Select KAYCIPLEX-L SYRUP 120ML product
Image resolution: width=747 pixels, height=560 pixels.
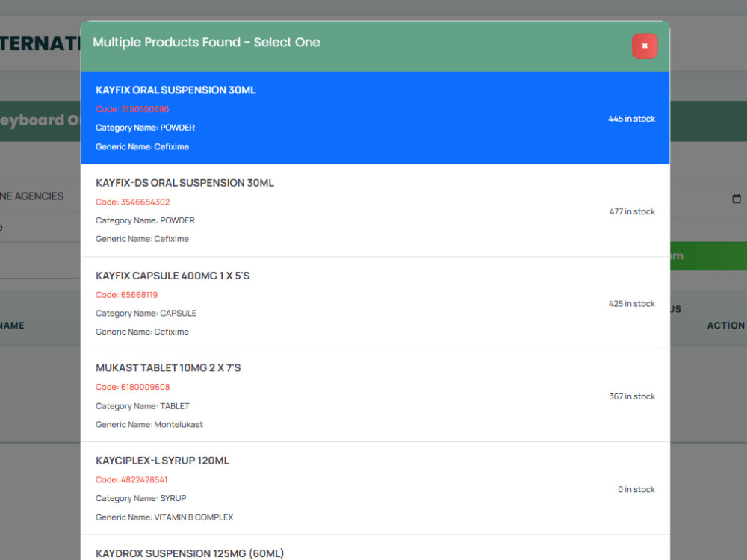[x=375, y=488]
